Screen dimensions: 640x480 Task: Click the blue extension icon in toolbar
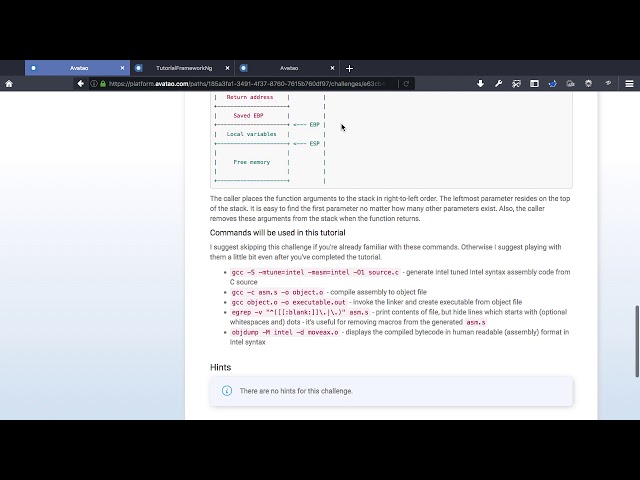[553, 84]
